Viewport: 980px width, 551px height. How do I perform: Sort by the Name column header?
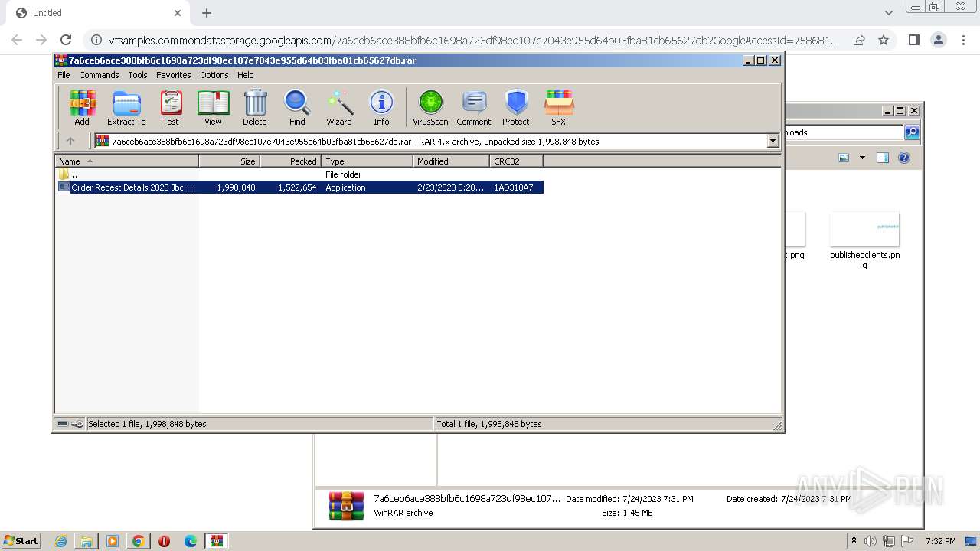coord(127,161)
